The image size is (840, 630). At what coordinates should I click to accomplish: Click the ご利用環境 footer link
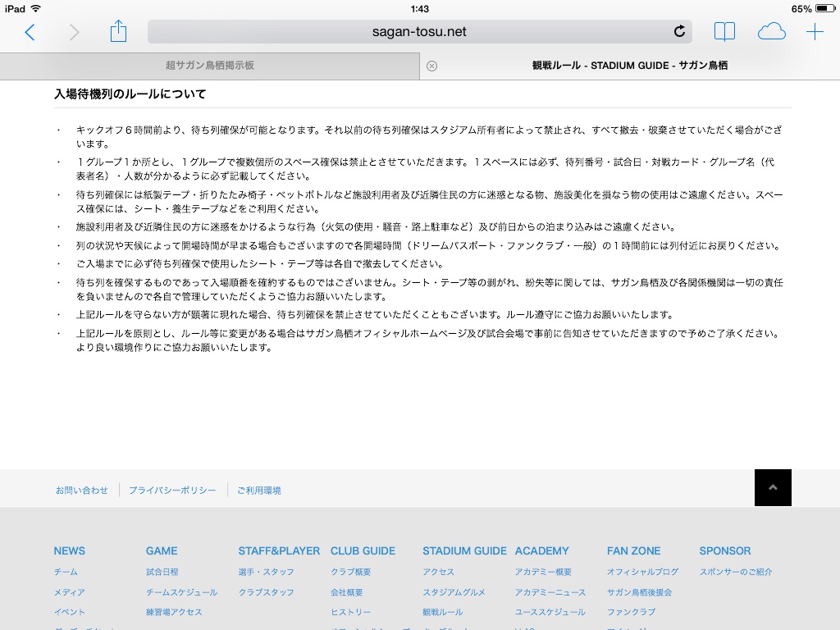[258, 490]
